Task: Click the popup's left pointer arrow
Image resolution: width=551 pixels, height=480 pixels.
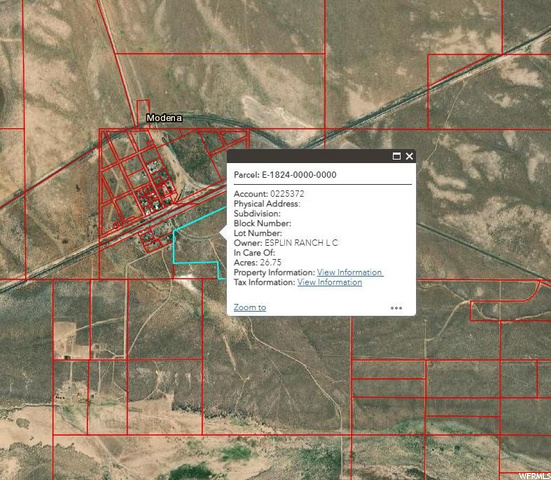Action: pyautogui.click(x=223, y=233)
